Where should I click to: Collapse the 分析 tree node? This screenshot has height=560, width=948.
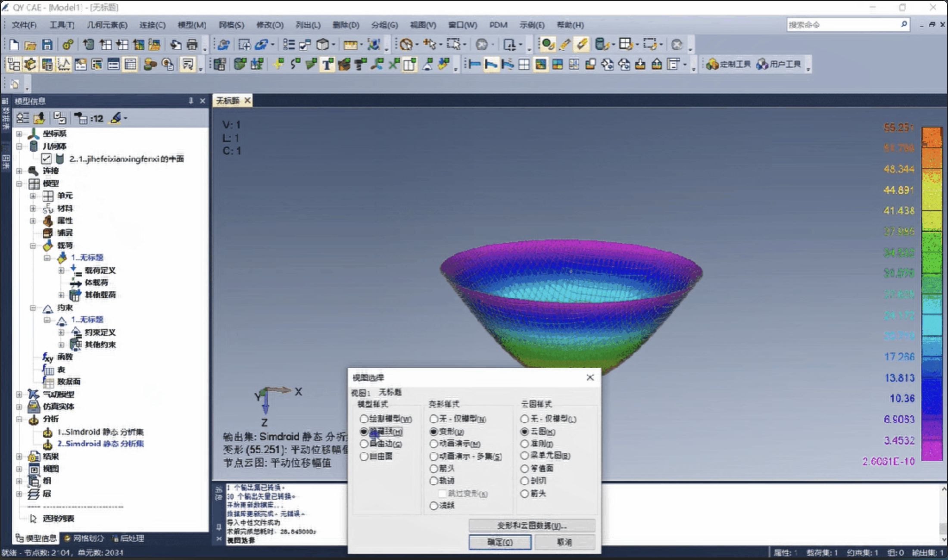19,419
